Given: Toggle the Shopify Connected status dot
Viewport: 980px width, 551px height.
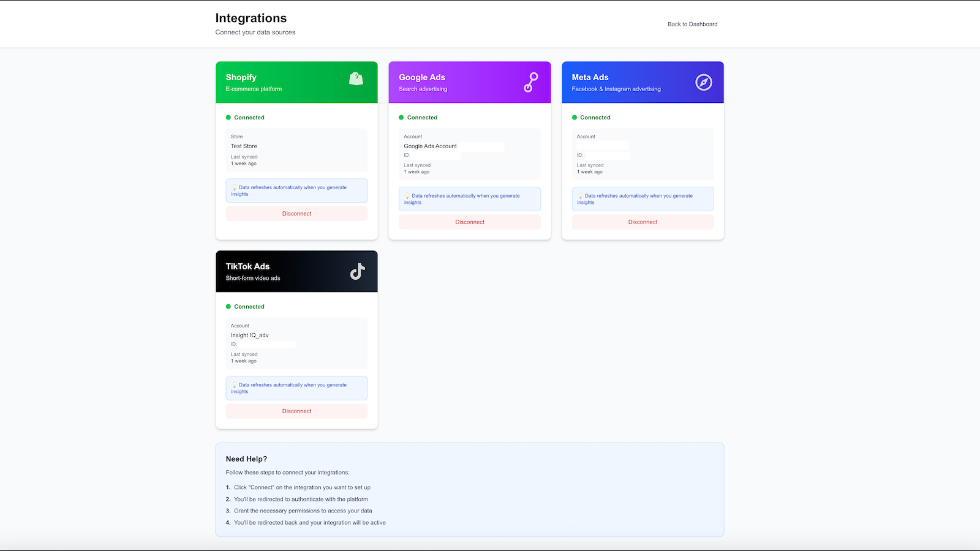Looking at the screenshot, I should (229, 117).
